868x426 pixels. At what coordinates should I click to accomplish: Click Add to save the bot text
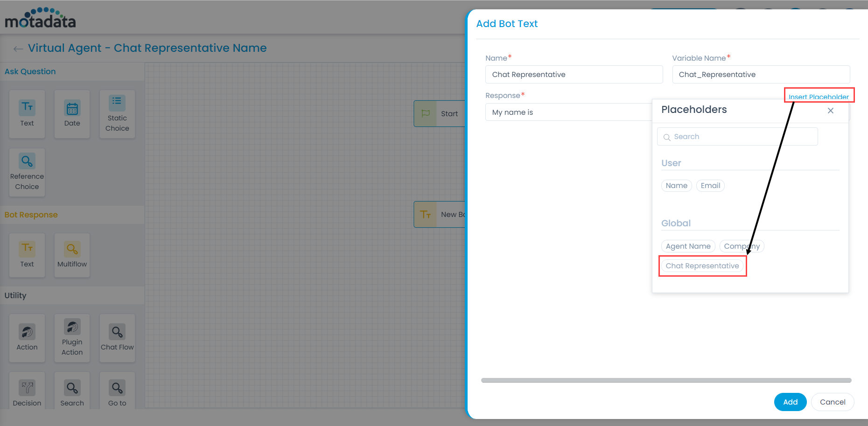tap(790, 402)
